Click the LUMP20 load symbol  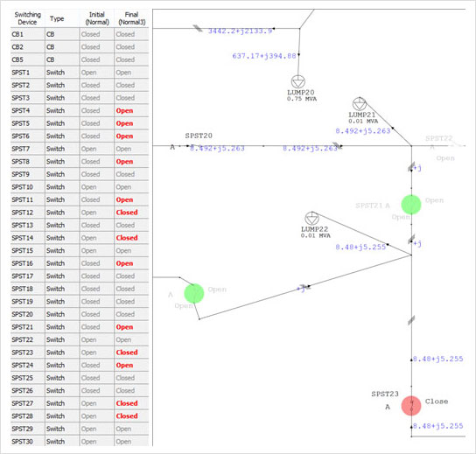298,81
